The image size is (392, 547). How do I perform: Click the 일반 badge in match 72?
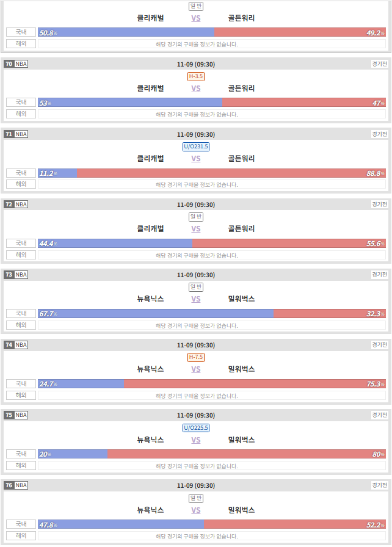tap(195, 217)
